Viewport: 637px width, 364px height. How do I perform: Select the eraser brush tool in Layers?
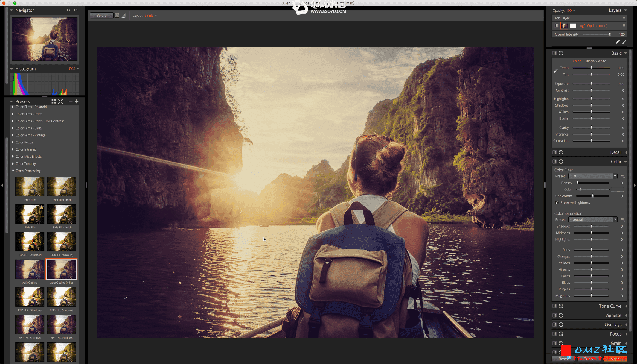618,42
